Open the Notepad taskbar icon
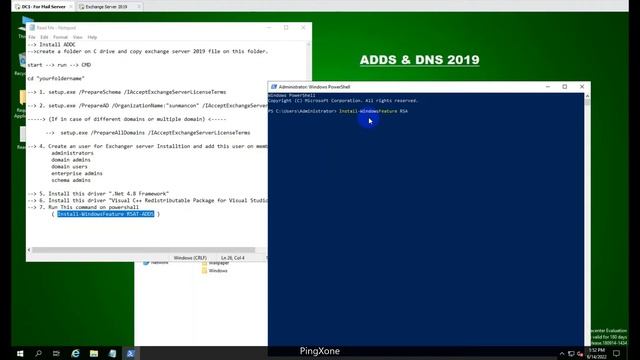640x360 pixels. point(112,353)
